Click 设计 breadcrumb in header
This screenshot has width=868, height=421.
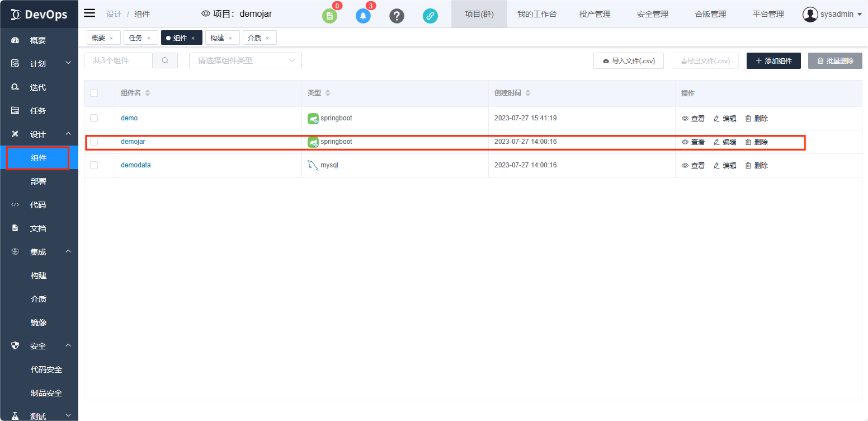(x=114, y=14)
